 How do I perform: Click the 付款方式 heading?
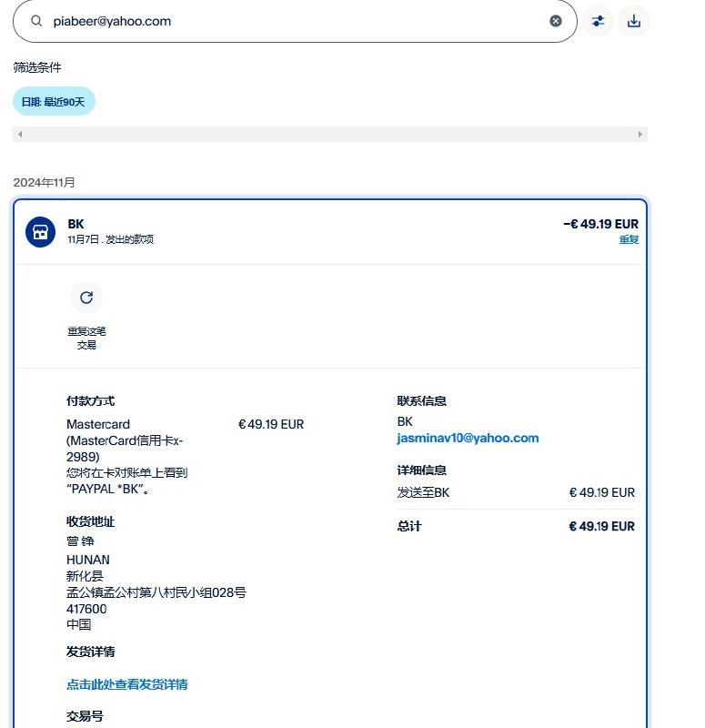[90, 400]
